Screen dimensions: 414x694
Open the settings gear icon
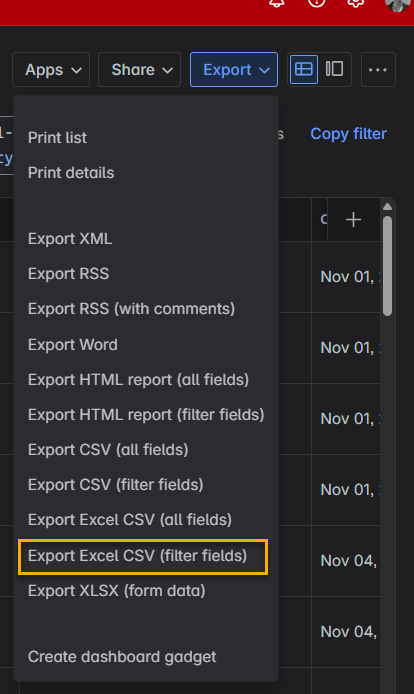356,4
